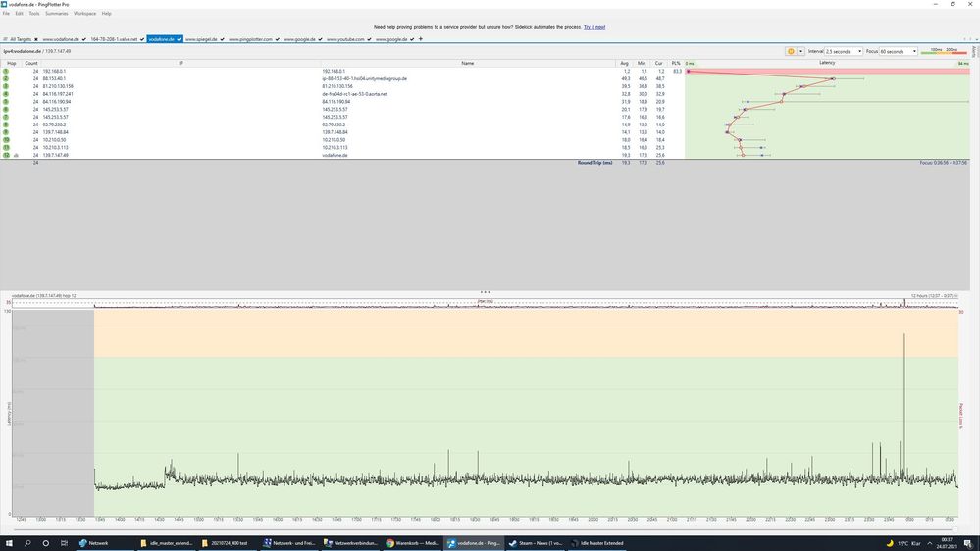
Task: Open the Edit menu
Action: 20,13
